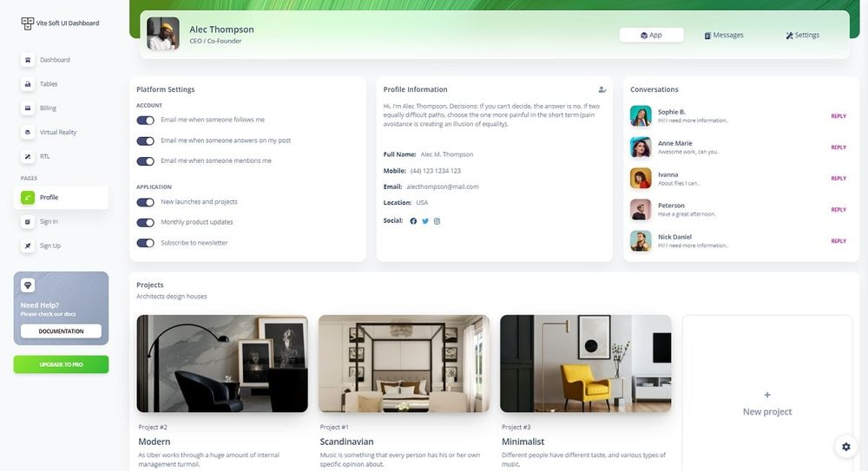Toggle Subscribe to newsletter switch
868x471 pixels.
(x=146, y=243)
